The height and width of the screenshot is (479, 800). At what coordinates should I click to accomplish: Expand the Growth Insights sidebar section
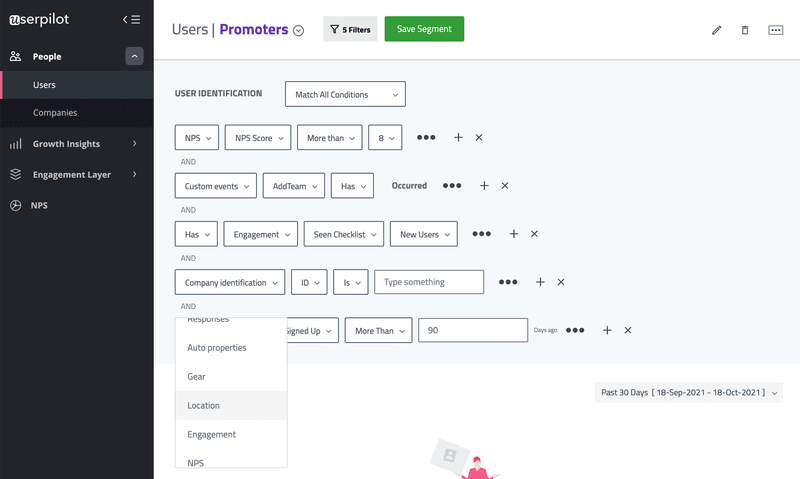[134, 144]
